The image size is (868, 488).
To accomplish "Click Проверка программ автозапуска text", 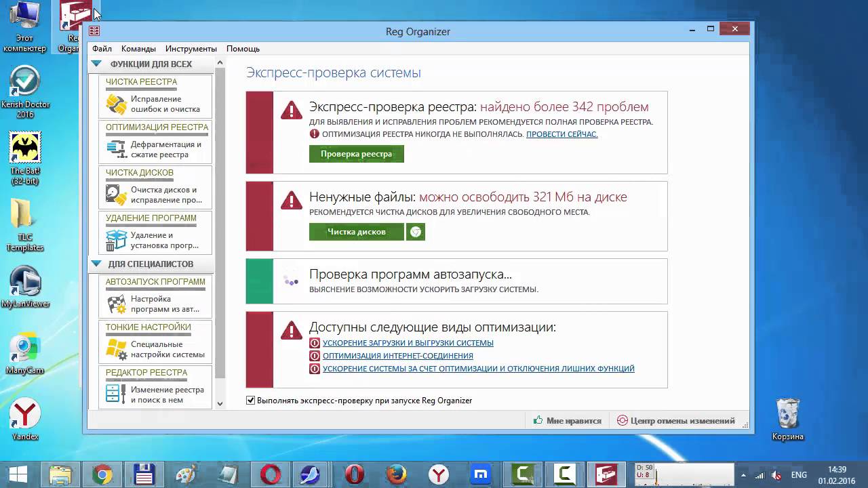I will pos(410,274).
